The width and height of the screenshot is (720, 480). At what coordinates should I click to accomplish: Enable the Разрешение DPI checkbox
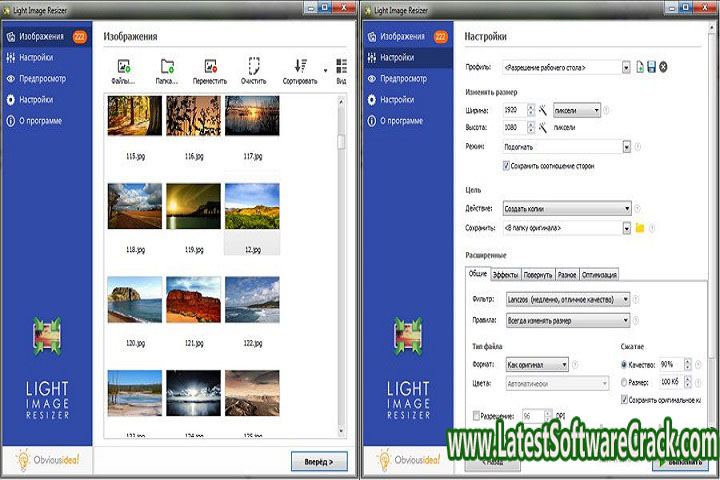(475, 415)
